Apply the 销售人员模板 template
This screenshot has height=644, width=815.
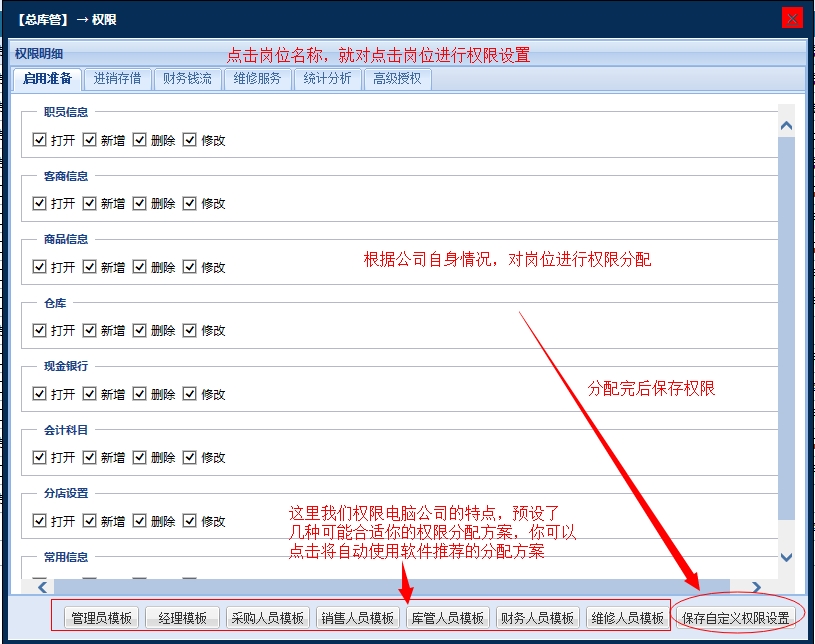pyautogui.click(x=356, y=617)
